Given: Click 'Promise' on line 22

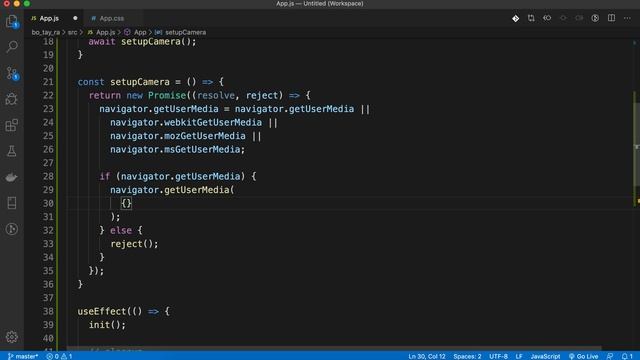Looking at the screenshot, I should 167,96.
